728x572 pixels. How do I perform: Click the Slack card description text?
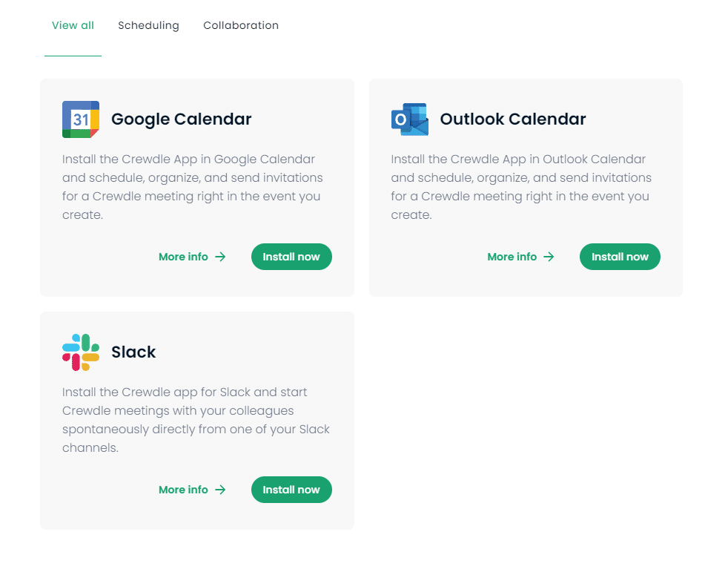[196, 420]
